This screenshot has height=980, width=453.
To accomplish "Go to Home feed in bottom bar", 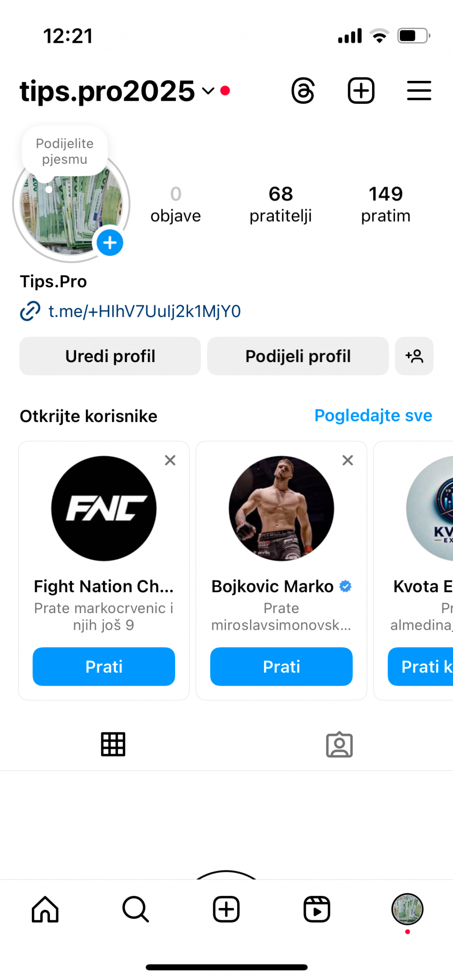I will [x=45, y=910].
